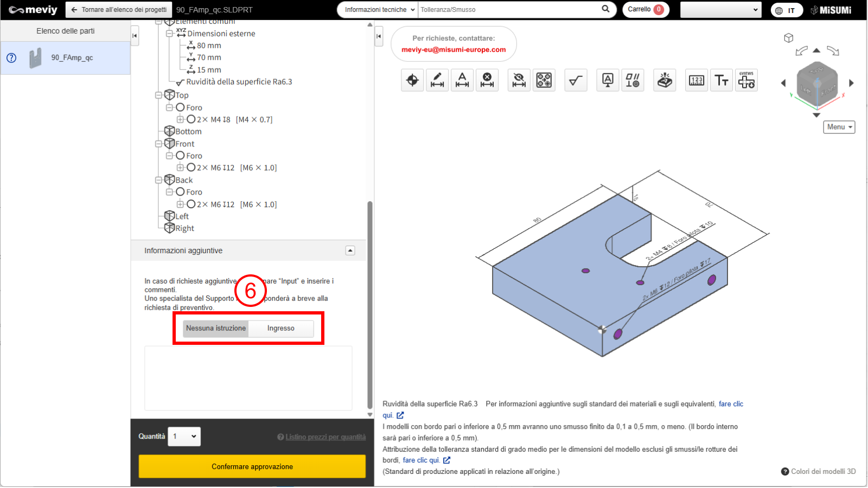The height and width of the screenshot is (488, 868).
Task: Click the Confermare approvazione button
Action: coord(252,466)
